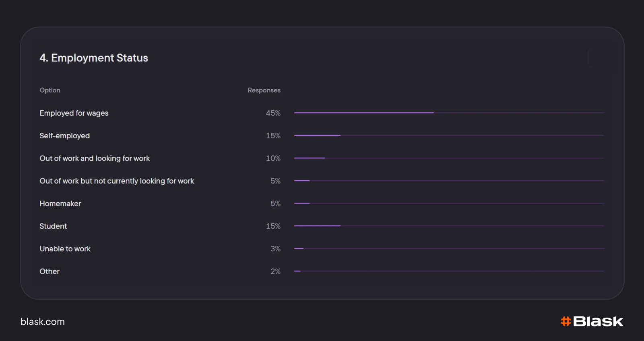This screenshot has width=644, height=341.
Task: Click the Blask hashtag logo icon
Action: (566, 321)
